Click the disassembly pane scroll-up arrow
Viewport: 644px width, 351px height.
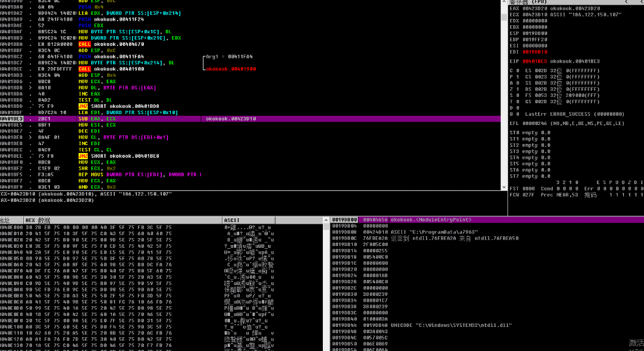pos(504,2)
